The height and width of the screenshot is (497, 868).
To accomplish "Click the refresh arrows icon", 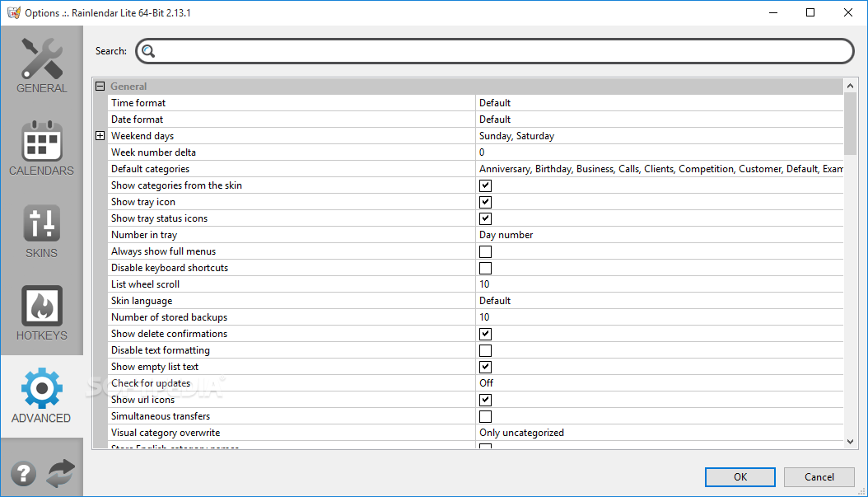I will (x=60, y=474).
